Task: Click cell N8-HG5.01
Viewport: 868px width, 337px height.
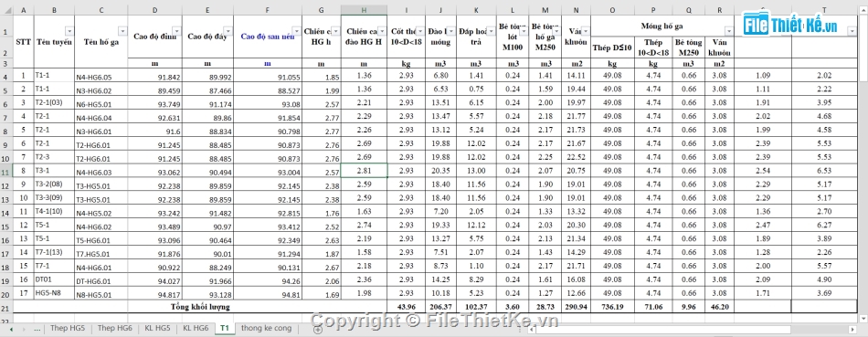Action: click(101, 293)
